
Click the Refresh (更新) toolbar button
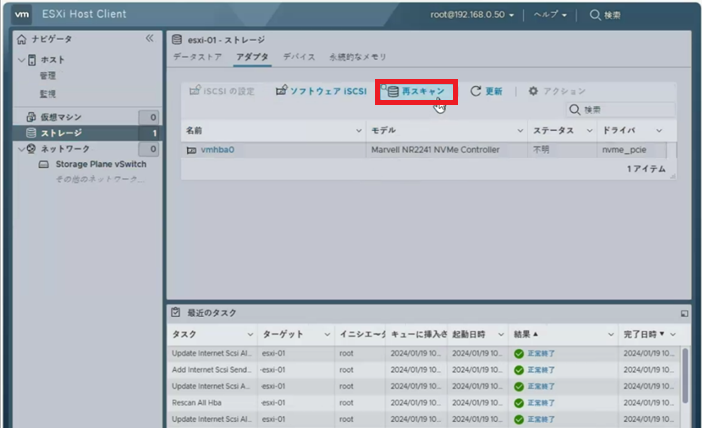point(486,91)
